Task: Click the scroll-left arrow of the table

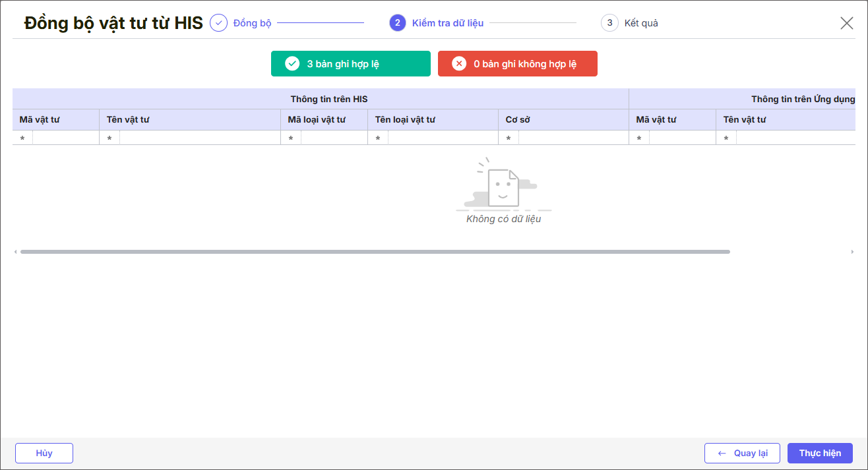Action: pos(16,252)
